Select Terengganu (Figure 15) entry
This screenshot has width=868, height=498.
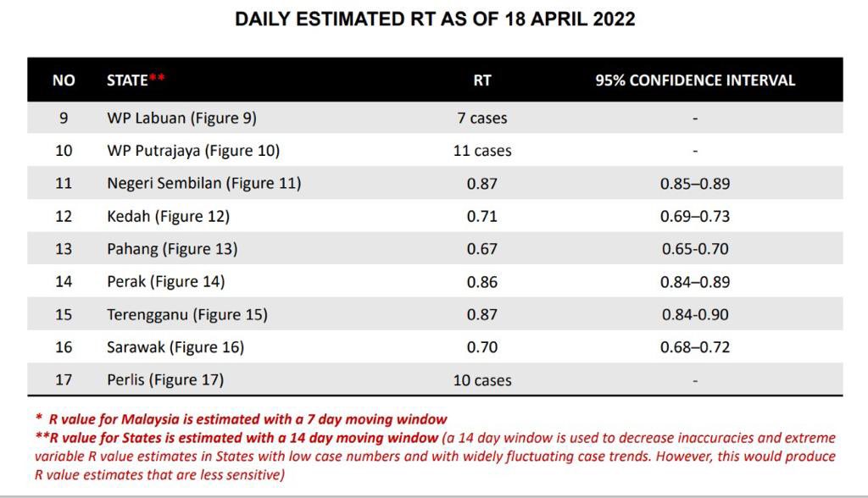187,314
